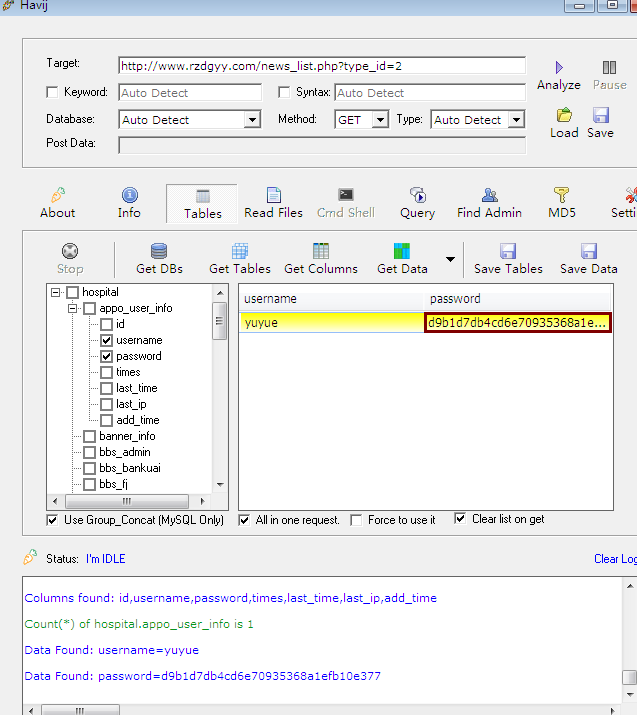
Task: Open the Find Admin icon
Action: [x=490, y=195]
